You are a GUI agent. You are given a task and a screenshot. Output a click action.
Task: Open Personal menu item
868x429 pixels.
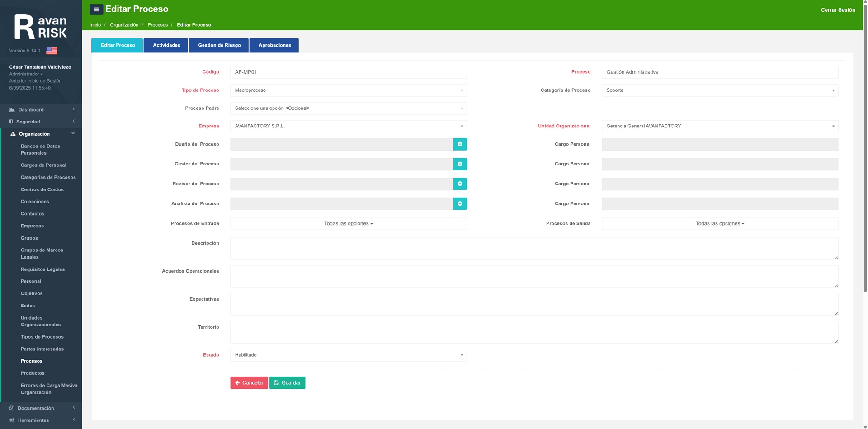31,282
